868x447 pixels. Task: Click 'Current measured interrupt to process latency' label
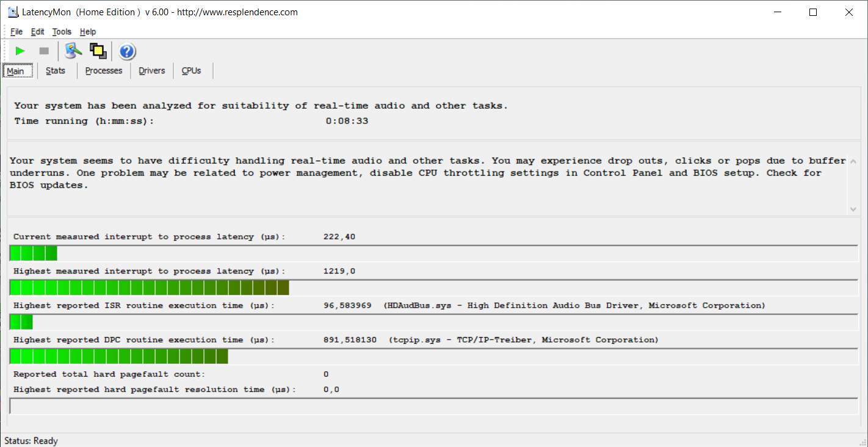(150, 237)
